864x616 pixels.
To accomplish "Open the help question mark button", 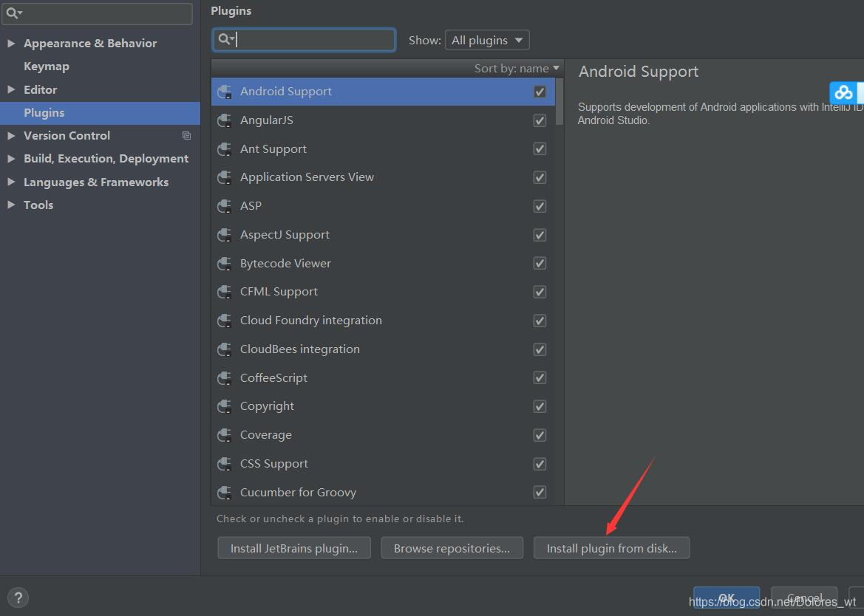I will tap(18, 598).
